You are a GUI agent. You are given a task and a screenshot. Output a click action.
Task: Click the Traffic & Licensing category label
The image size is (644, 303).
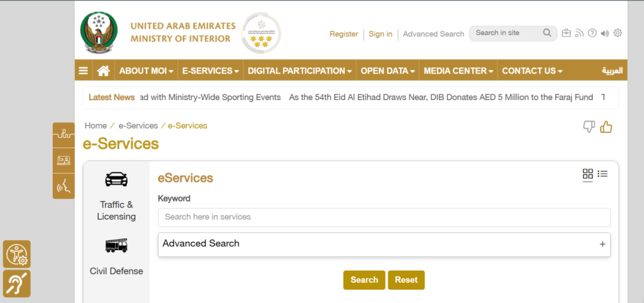coord(116,210)
